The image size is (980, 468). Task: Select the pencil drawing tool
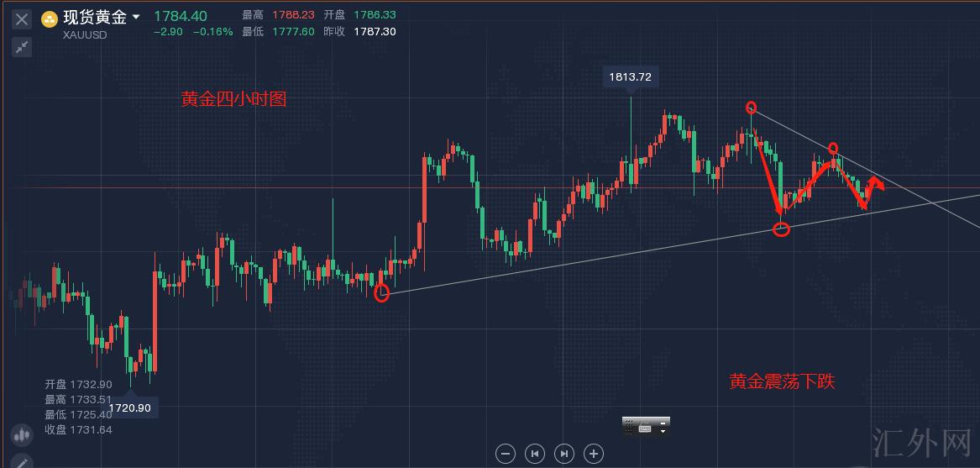click(22, 461)
